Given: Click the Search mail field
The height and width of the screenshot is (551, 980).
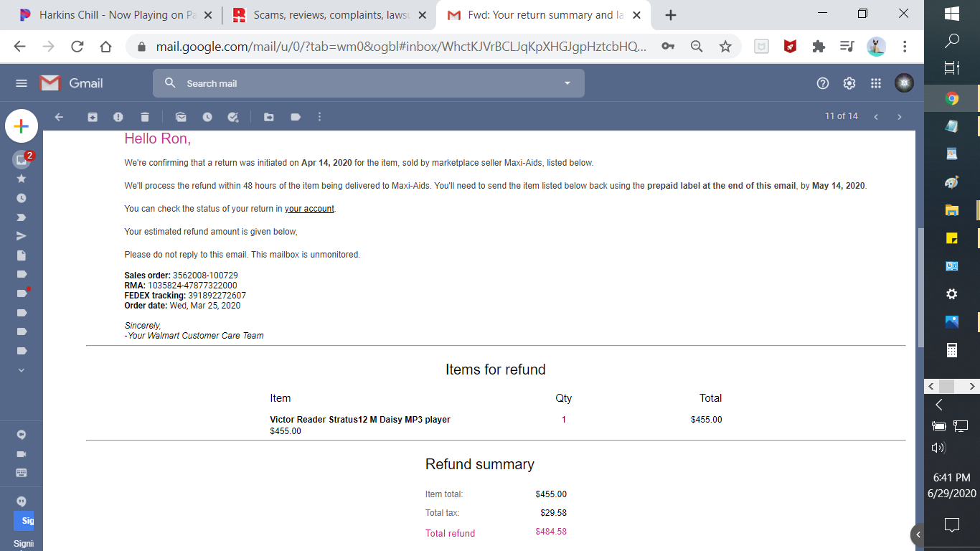Looking at the screenshot, I should [x=369, y=83].
